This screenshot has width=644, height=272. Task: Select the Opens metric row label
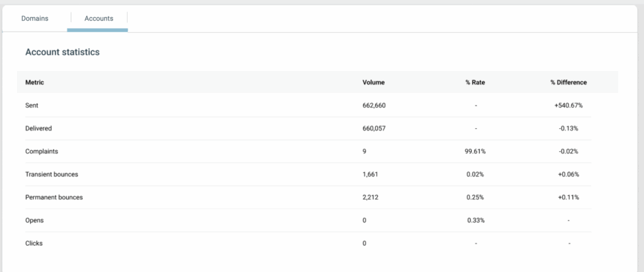pyautogui.click(x=34, y=220)
